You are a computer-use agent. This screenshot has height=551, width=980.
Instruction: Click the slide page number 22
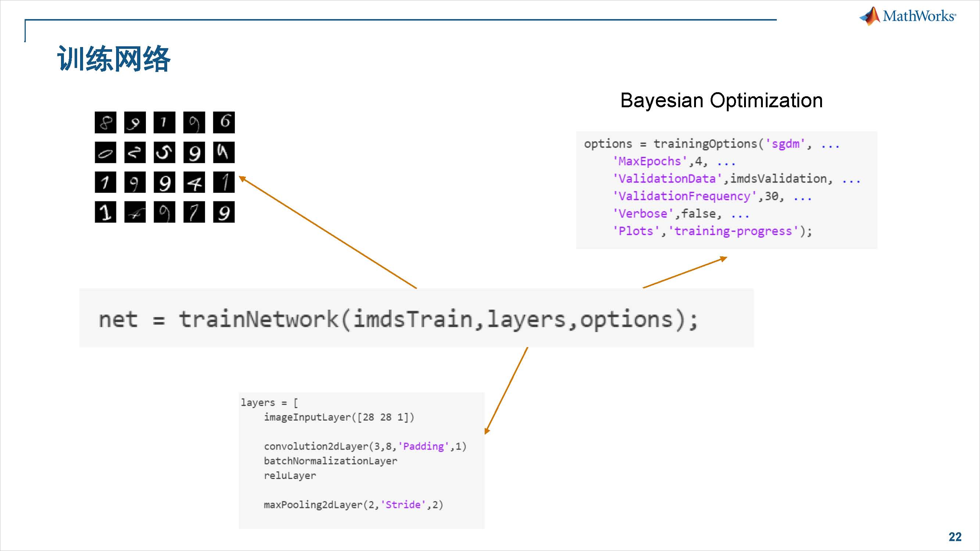[x=955, y=537]
